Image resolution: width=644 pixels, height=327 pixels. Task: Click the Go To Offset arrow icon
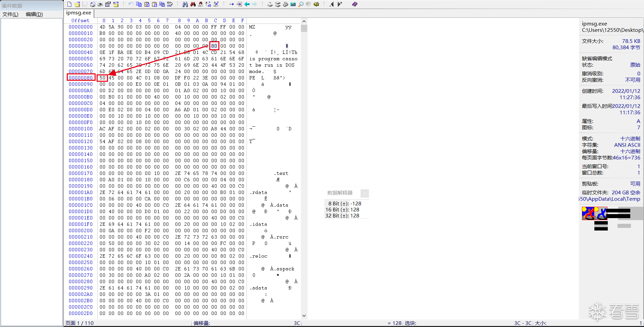(231, 4)
